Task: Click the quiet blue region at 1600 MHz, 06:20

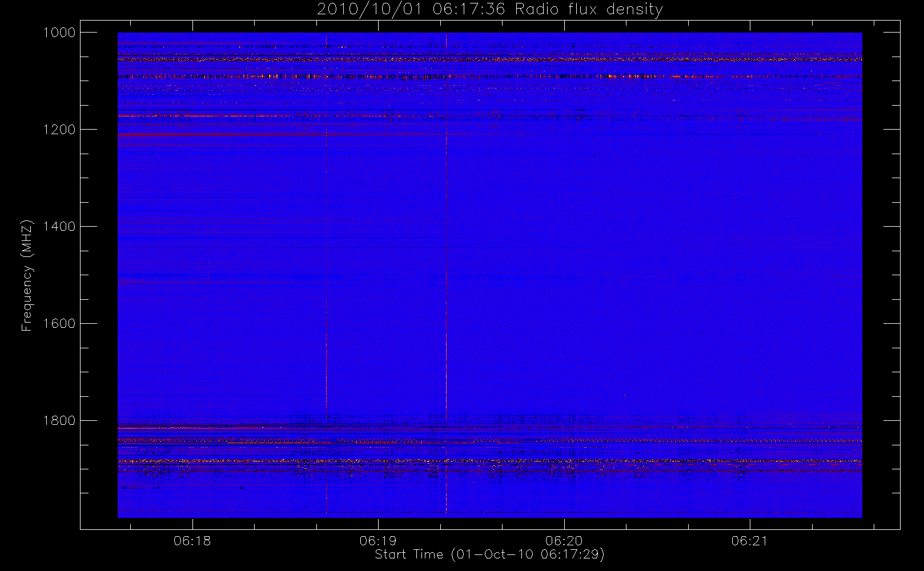Action: [x=564, y=324]
